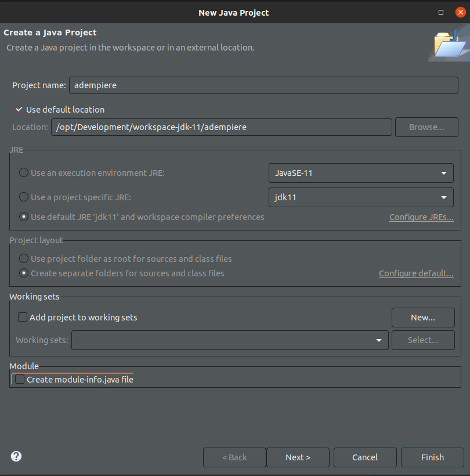Expand the Working sets combo box
The width and height of the screenshot is (470, 476).
tap(230, 340)
